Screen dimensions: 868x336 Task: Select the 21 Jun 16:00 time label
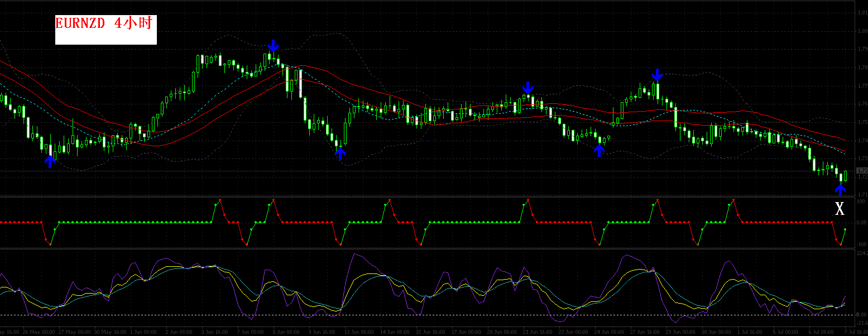tap(538, 332)
